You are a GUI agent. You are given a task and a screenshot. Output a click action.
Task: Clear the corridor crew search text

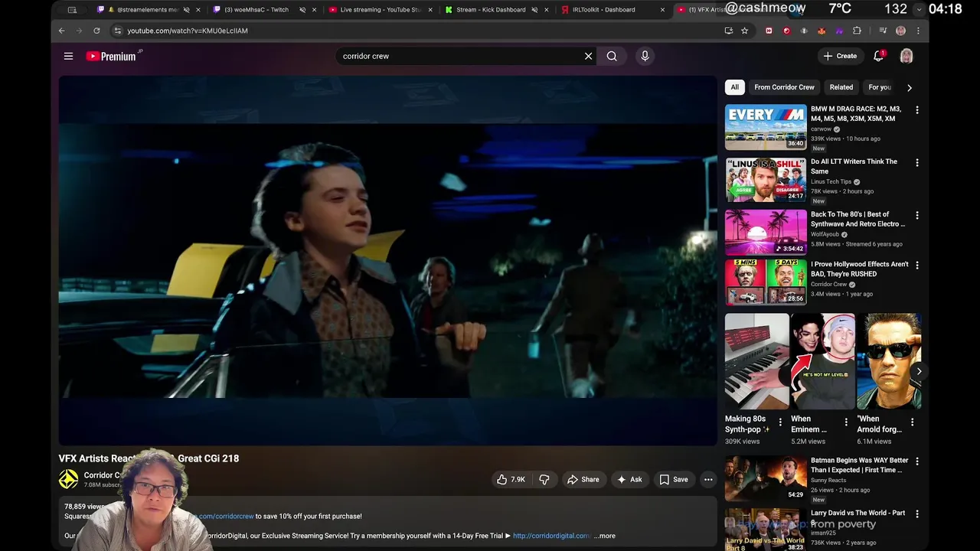coord(588,56)
